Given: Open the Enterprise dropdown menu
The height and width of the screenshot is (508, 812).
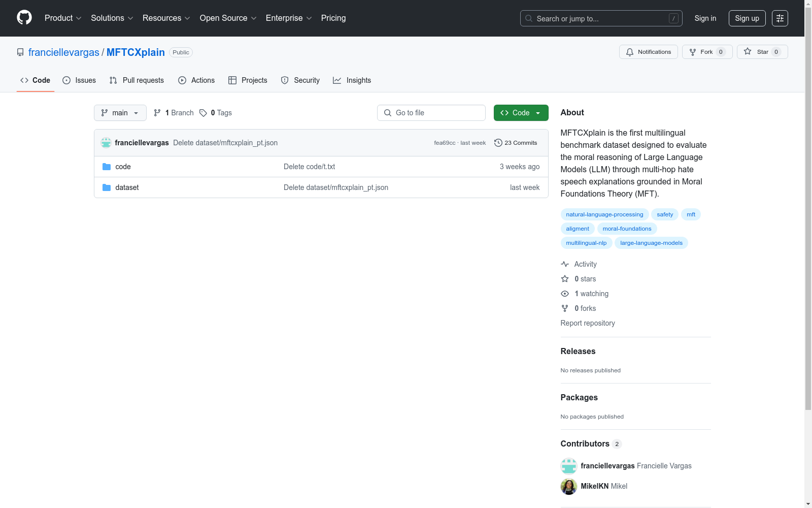Looking at the screenshot, I should click(x=289, y=18).
